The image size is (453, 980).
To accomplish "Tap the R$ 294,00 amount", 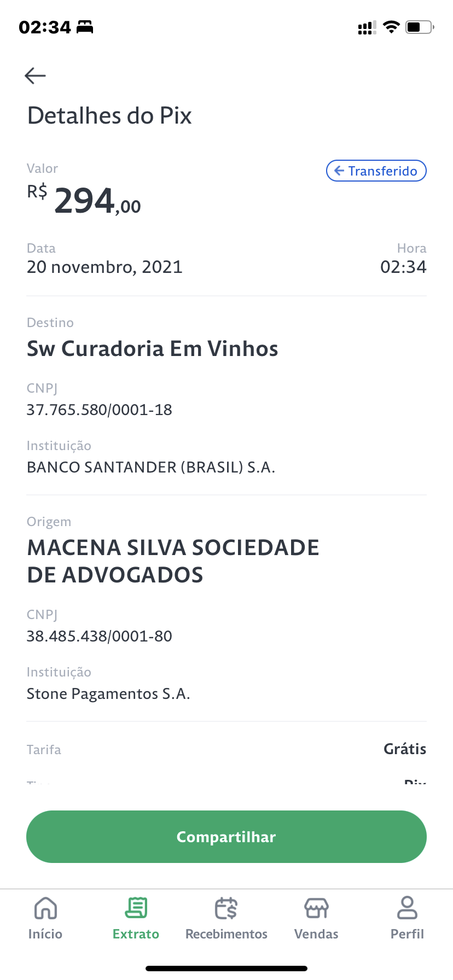I will [85, 201].
